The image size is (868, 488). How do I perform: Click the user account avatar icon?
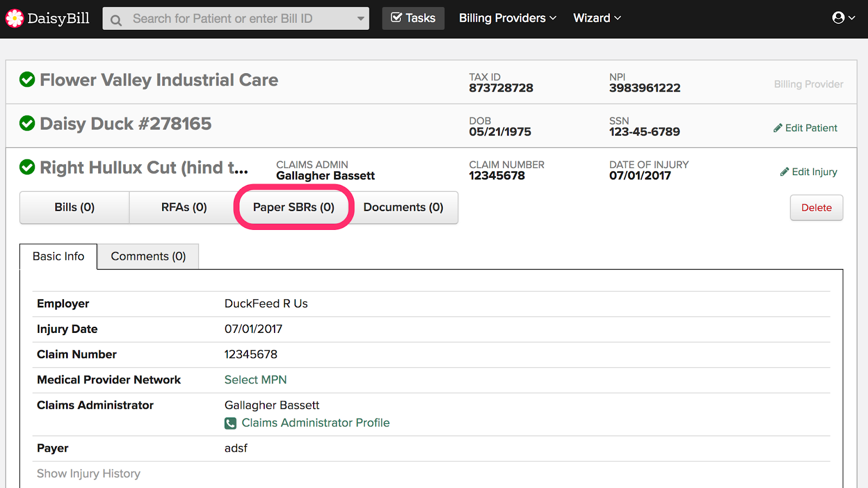838,18
